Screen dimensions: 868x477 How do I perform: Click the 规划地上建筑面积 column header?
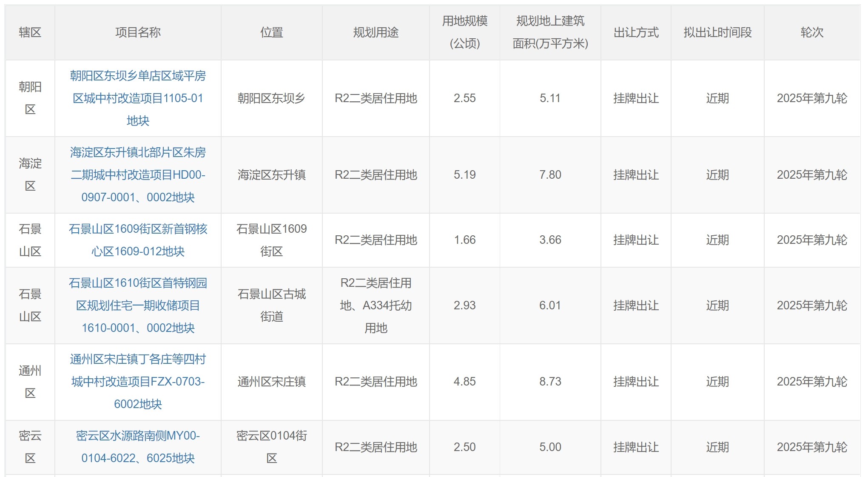point(550,32)
